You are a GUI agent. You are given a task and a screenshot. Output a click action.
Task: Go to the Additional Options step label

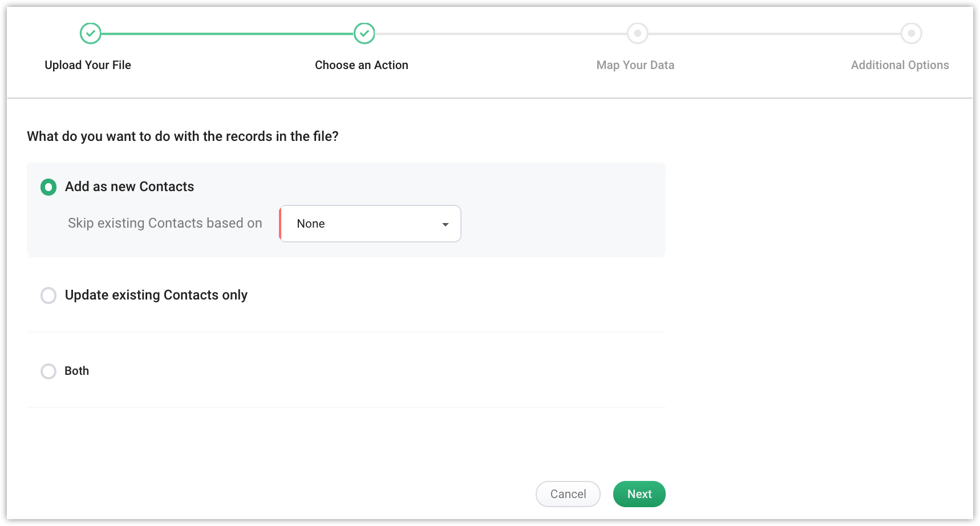900,65
